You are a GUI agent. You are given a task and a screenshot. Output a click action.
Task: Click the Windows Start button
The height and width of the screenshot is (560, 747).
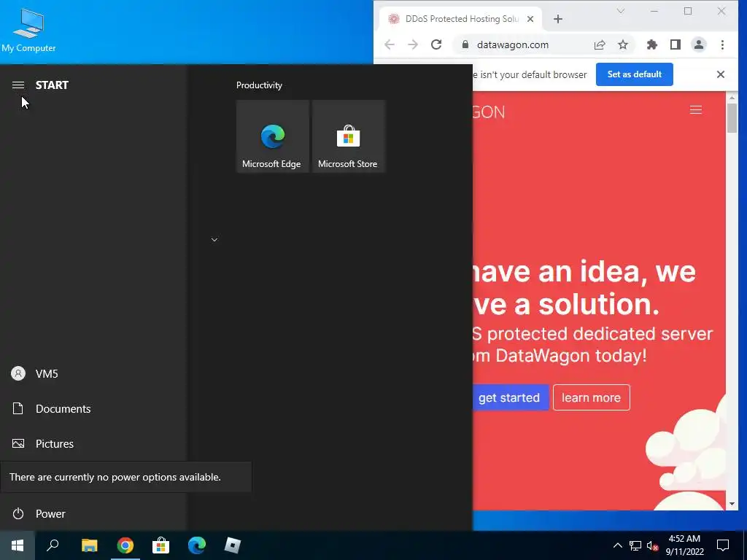click(x=18, y=545)
